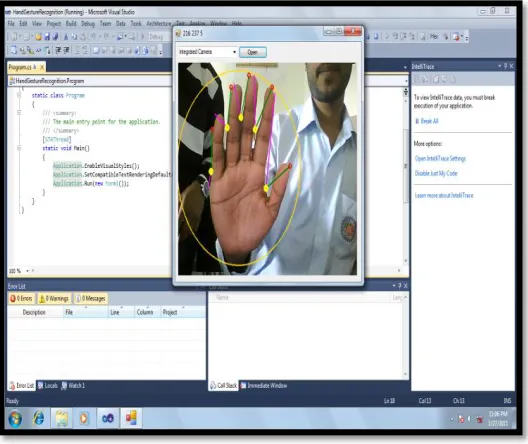Open the Project menu
528x444 pixels.
point(54,24)
